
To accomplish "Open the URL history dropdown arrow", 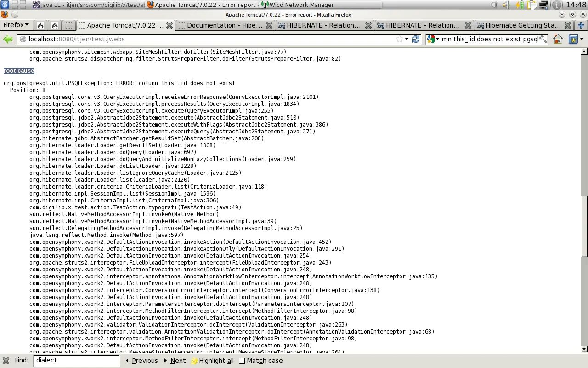I will [x=407, y=39].
